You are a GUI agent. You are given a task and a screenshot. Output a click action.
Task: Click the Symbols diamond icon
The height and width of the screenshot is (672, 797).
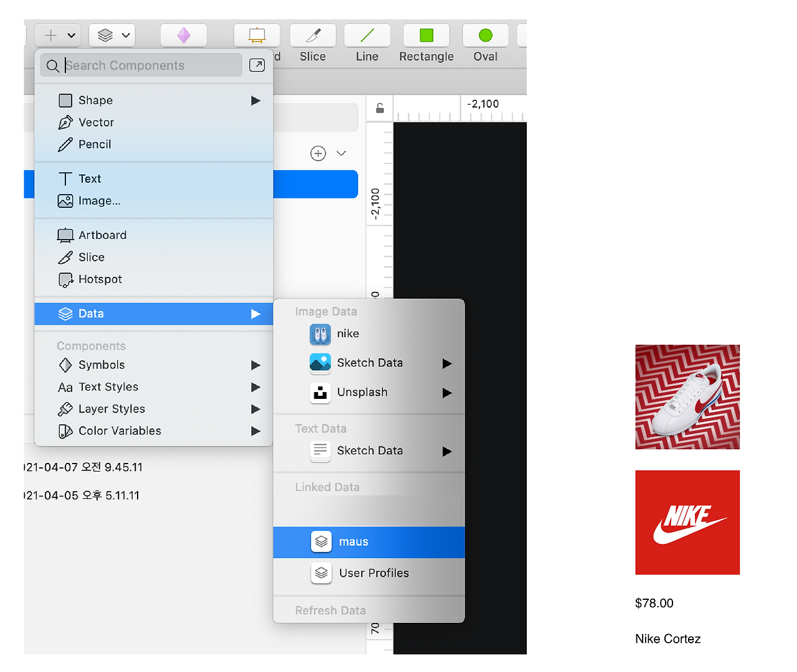point(65,365)
